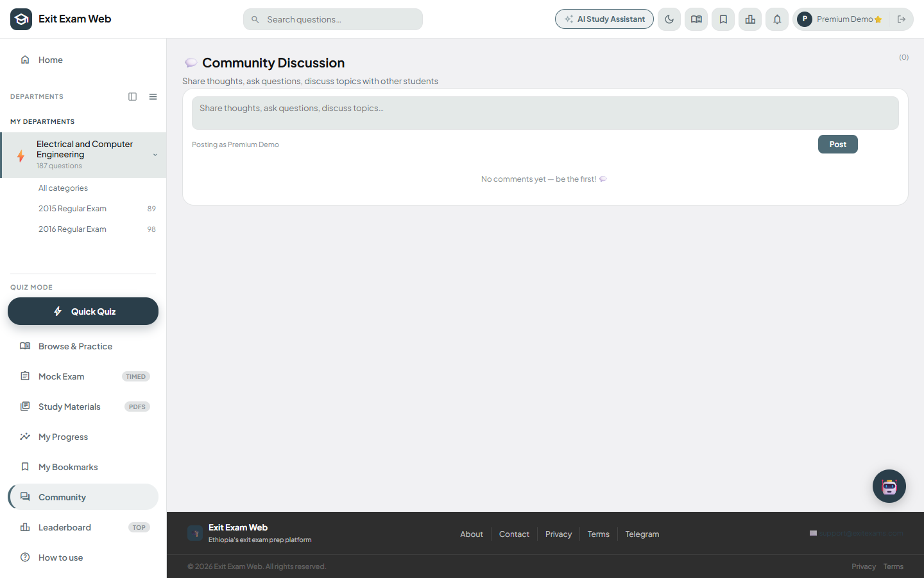Open Study Materials section
Screen dimensions: 924x578
point(83,407)
